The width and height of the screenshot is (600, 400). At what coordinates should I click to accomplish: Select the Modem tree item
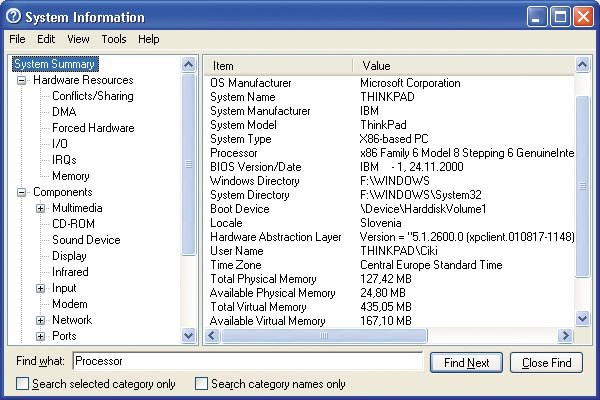coord(70,304)
